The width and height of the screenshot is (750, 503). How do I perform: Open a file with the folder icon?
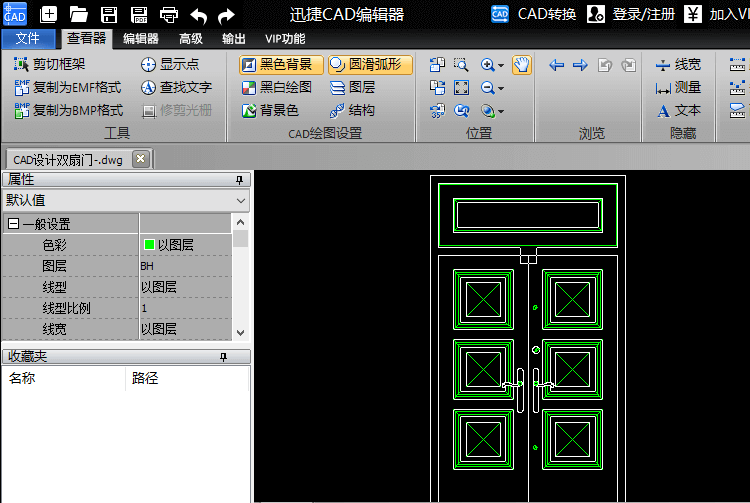pyautogui.click(x=78, y=14)
